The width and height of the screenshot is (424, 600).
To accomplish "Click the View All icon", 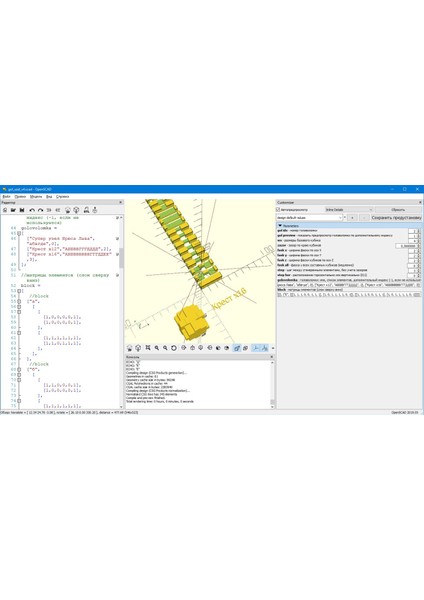I will 148,348.
